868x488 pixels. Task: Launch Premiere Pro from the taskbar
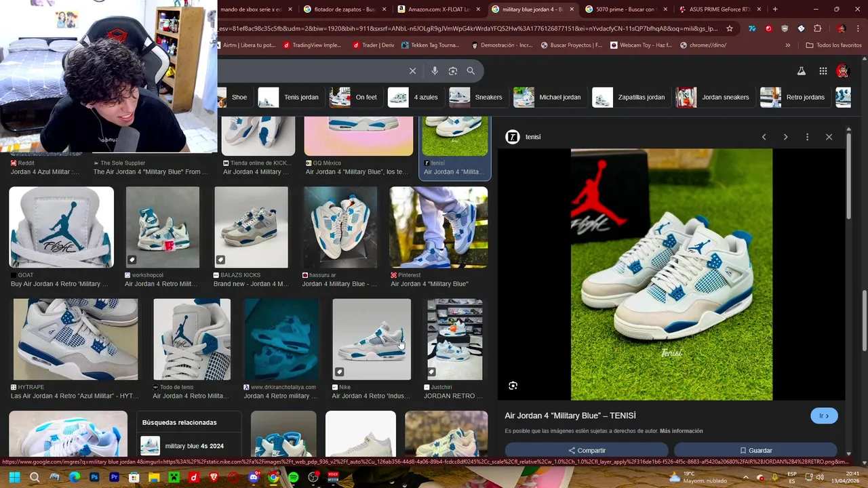click(x=114, y=477)
